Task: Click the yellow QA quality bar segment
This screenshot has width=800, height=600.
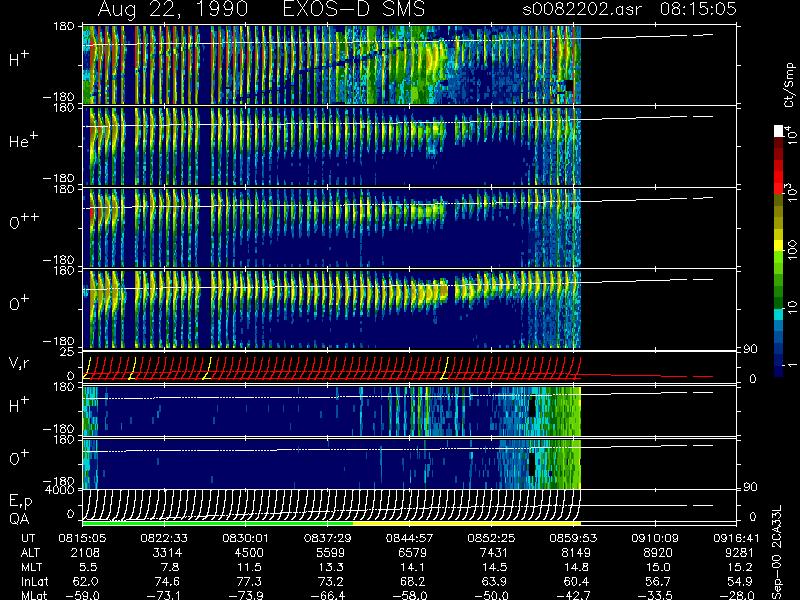Action: [x=467, y=523]
